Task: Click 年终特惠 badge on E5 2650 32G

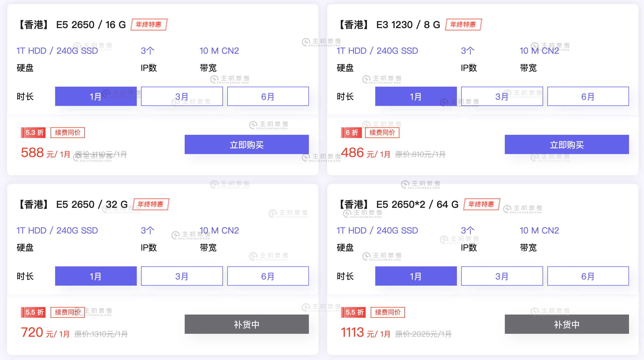Action: click(x=151, y=204)
